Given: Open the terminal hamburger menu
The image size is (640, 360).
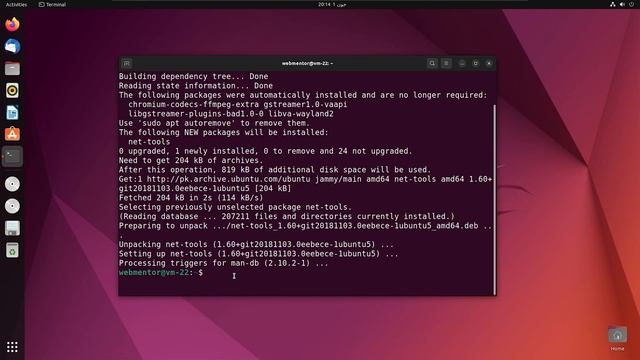Looking at the screenshot, I should (x=446, y=63).
